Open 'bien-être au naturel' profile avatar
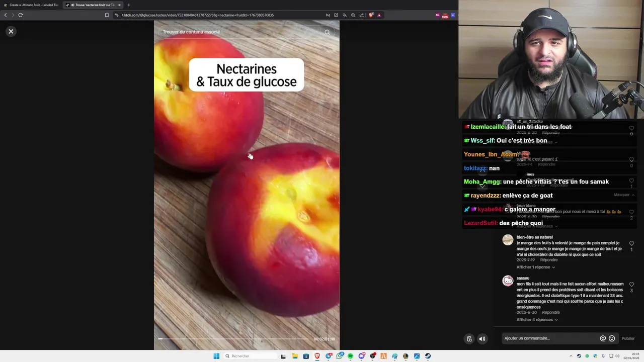The width and height of the screenshot is (644, 362). pos(508,240)
